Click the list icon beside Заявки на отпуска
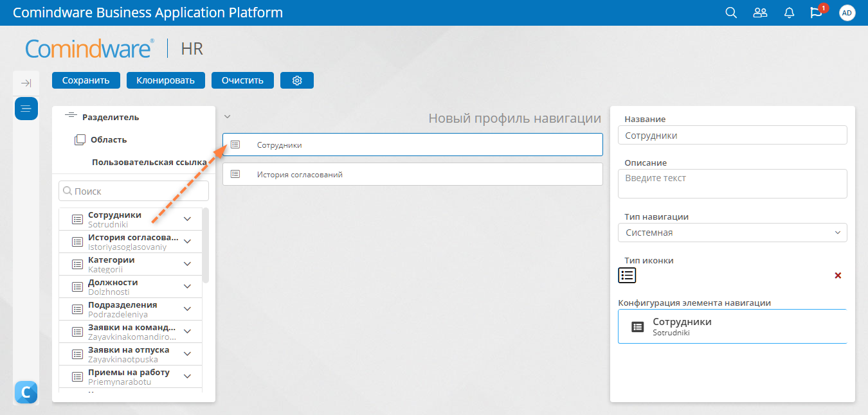Image resolution: width=868 pixels, height=415 pixels. pos(77,354)
